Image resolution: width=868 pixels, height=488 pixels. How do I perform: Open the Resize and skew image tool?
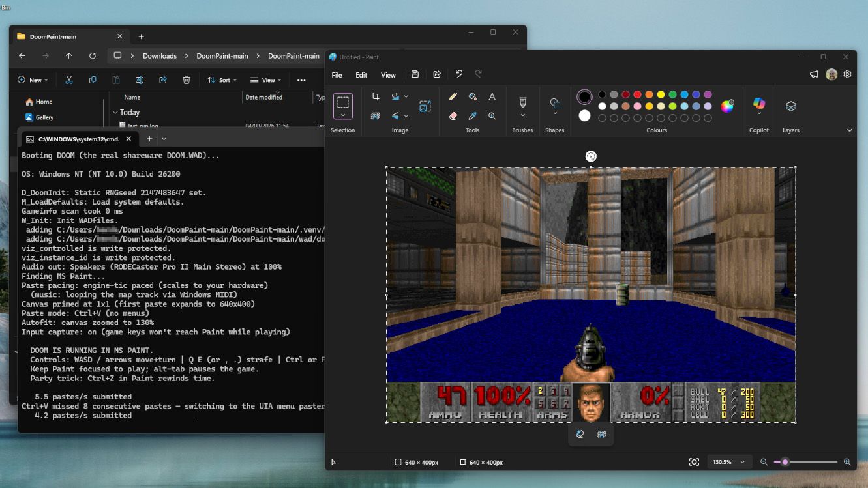click(x=425, y=106)
